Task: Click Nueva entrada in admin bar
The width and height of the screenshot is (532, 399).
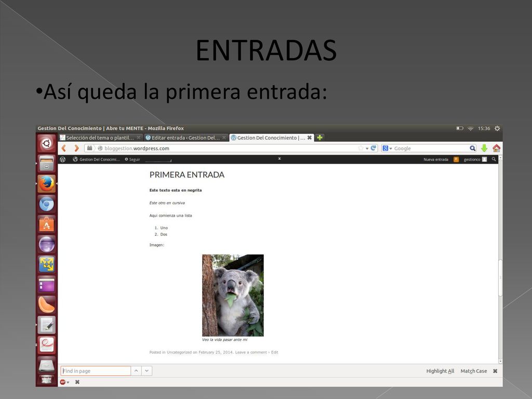Action: (x=436, y=159)
